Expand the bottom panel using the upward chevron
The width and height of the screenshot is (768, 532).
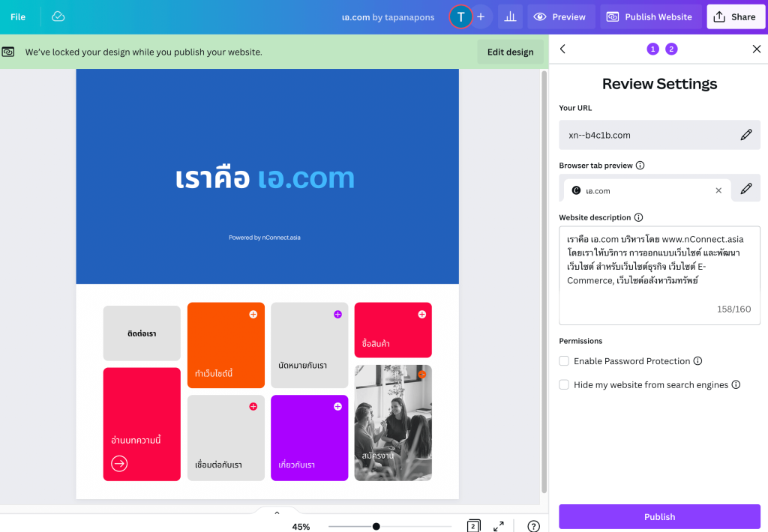click(x=277, y=512)
